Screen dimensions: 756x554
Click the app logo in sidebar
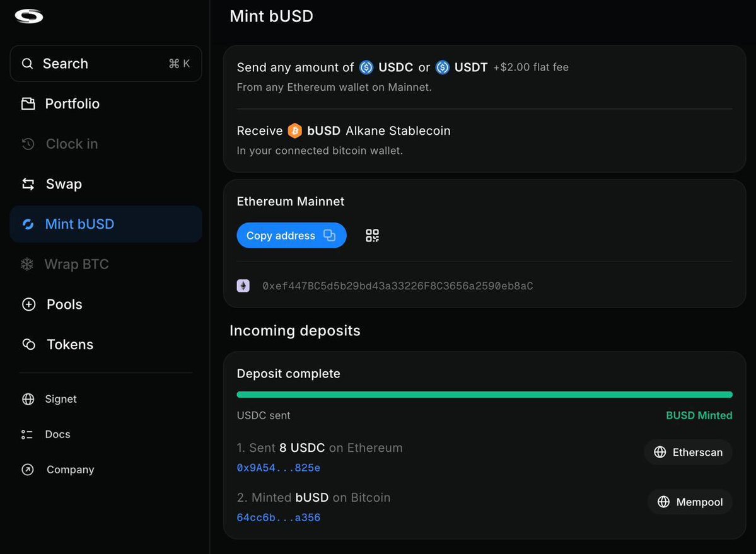(29, 16)
